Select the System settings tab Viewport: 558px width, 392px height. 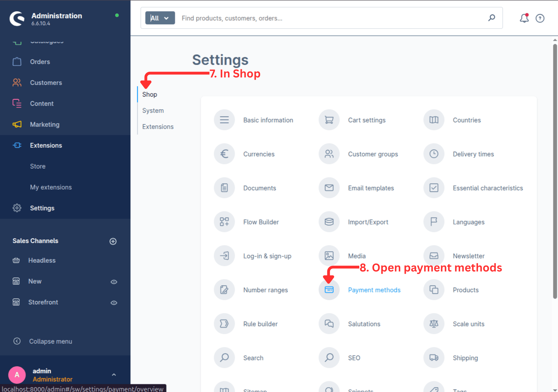153,110
